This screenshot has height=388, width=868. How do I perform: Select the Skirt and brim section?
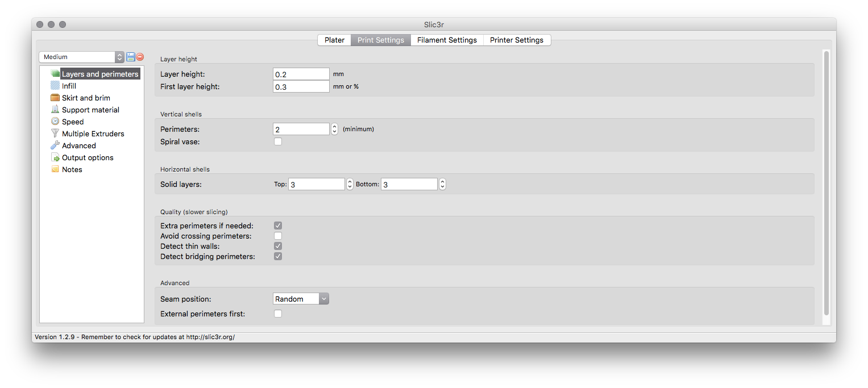click(85, 97)
